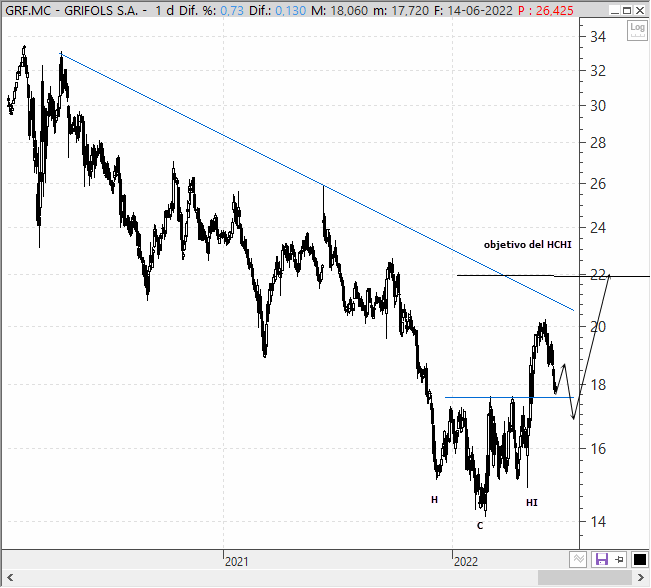Image resolution: width=651 pixels, height=588 pixels.
Task: Click the 'objetivo del HCHI' annotation
Action: pos(527,245)
